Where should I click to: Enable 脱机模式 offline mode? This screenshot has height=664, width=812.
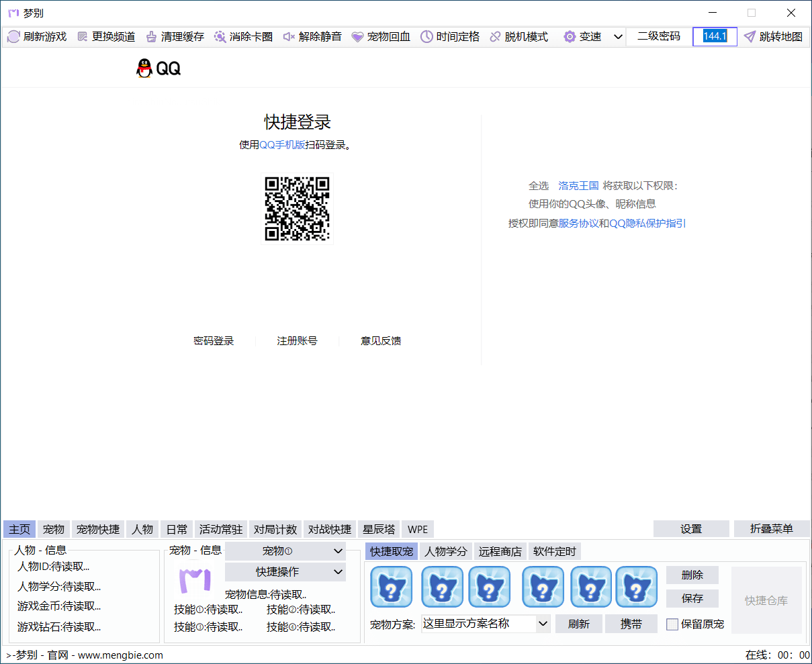point(496,36)
